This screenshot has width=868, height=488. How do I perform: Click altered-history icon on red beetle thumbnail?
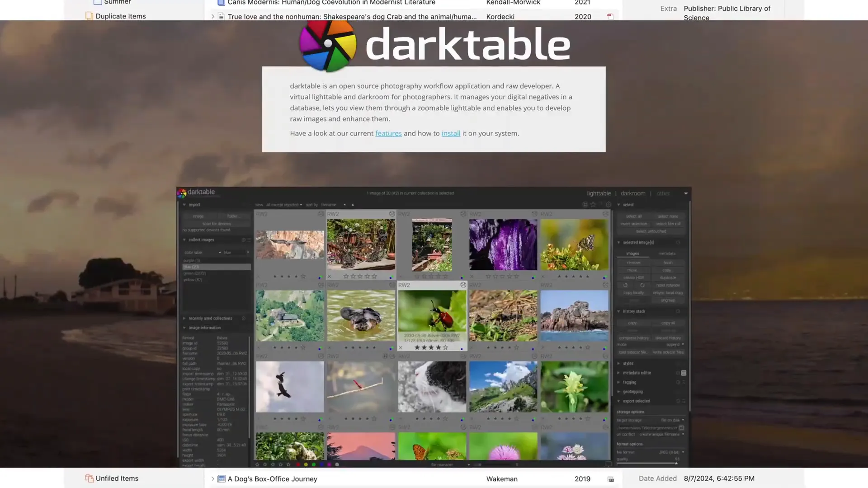[463, 285]
